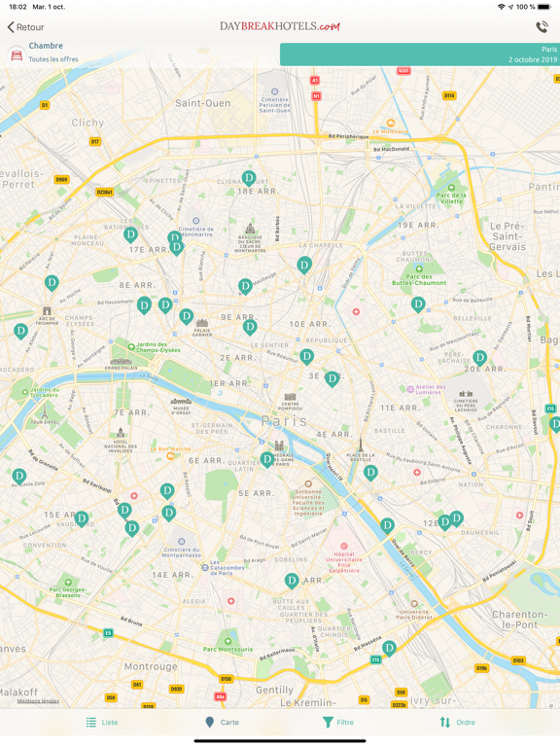Select hotel pin near Belleville
The height and width of the screenshot is (747, 560).
(x=418, y=304)
